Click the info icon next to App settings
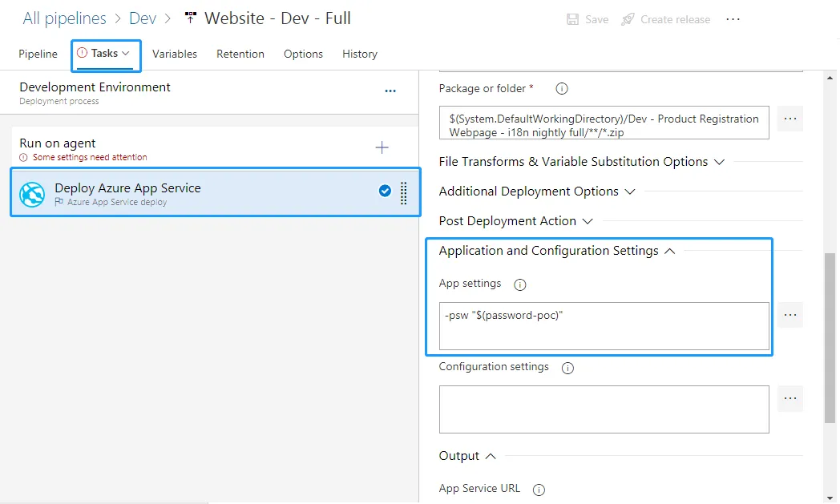This screenshot has height=504, width=840. point(519,284)
